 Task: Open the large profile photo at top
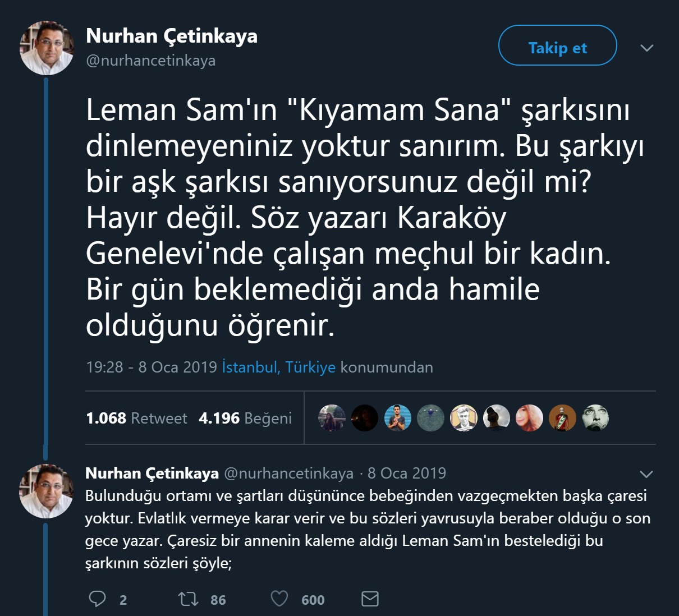[47, 48]
